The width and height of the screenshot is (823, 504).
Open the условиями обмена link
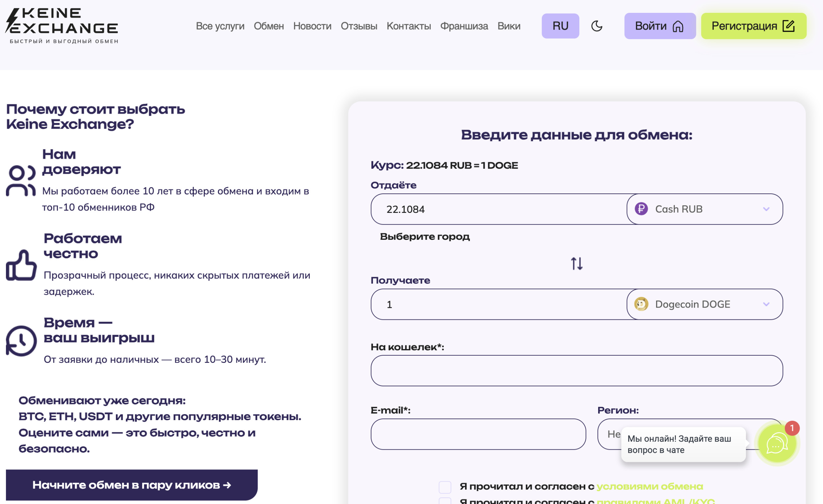point(649,486)
